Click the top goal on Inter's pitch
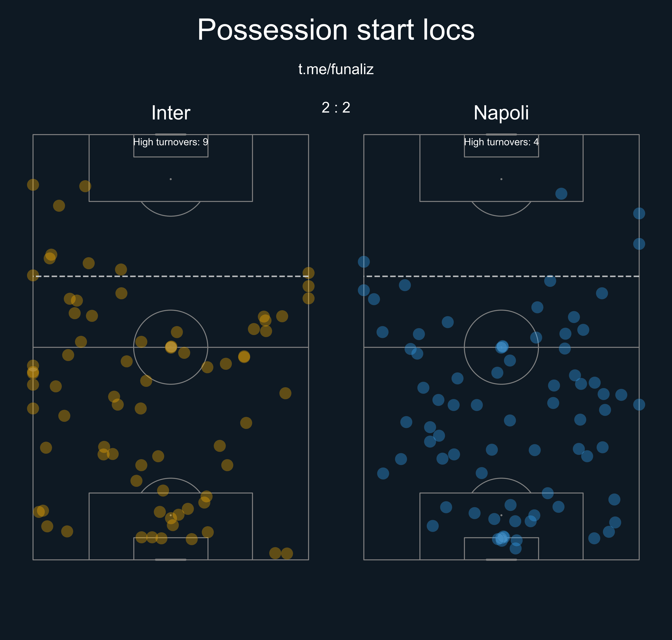This screenshot has height=640, width=672. [x=170, y=135]
